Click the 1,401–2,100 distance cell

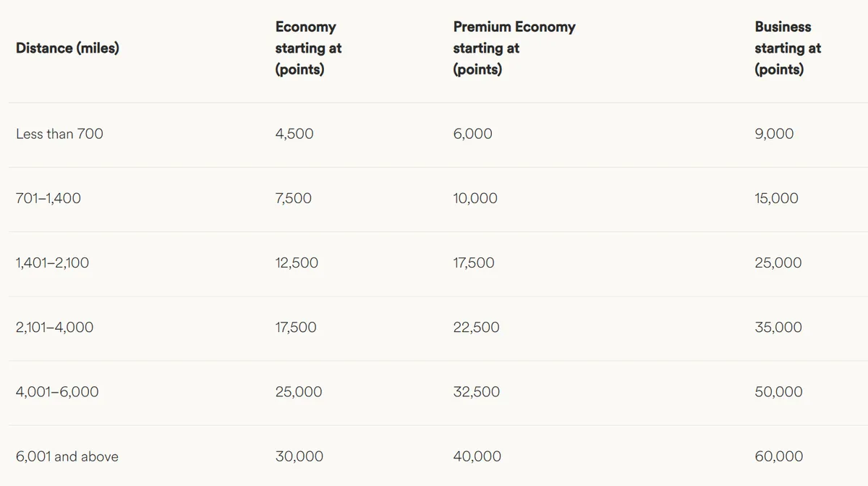tap(52, 263)
